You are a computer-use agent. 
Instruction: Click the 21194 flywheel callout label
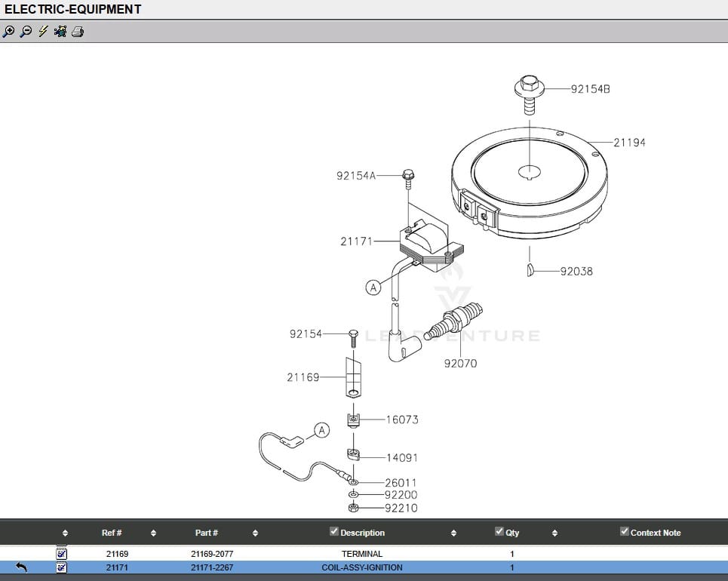(x=629, y=142)
